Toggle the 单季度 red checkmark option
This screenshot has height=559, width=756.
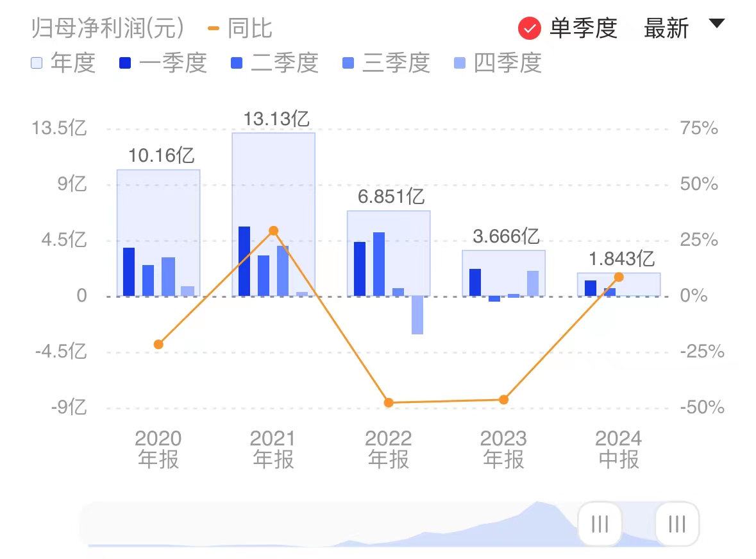point(530,28)
